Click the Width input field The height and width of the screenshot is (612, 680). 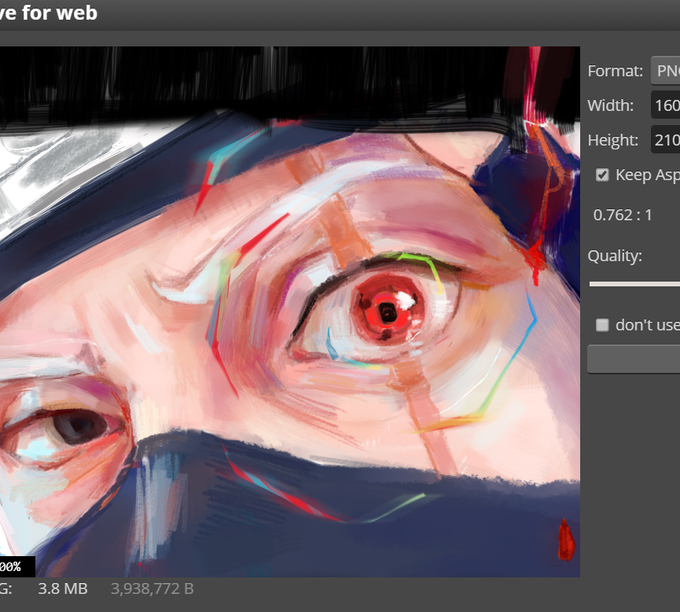click(x=666, y=105)
